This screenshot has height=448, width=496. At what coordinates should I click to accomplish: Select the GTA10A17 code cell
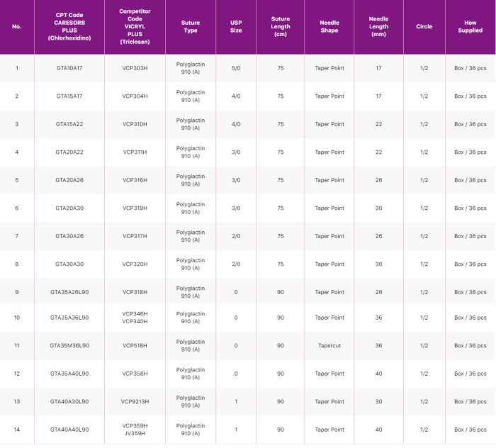pos(69,68)
